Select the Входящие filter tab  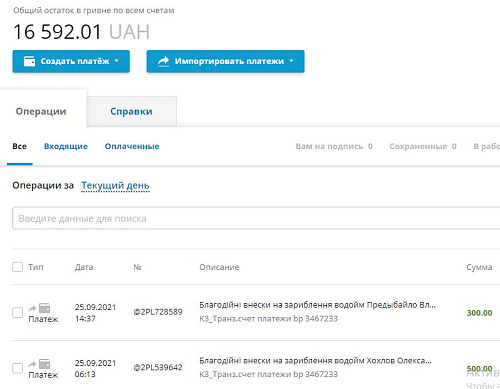click(66, 146)
